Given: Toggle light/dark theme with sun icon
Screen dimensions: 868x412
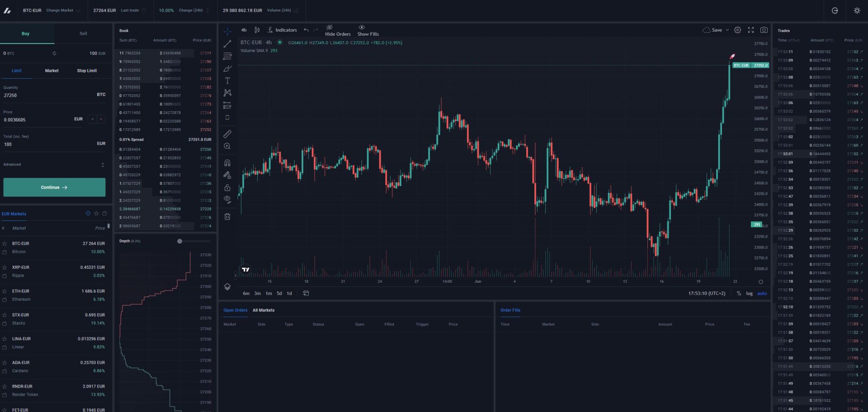Looking at the screenshot, I should 857,10.
